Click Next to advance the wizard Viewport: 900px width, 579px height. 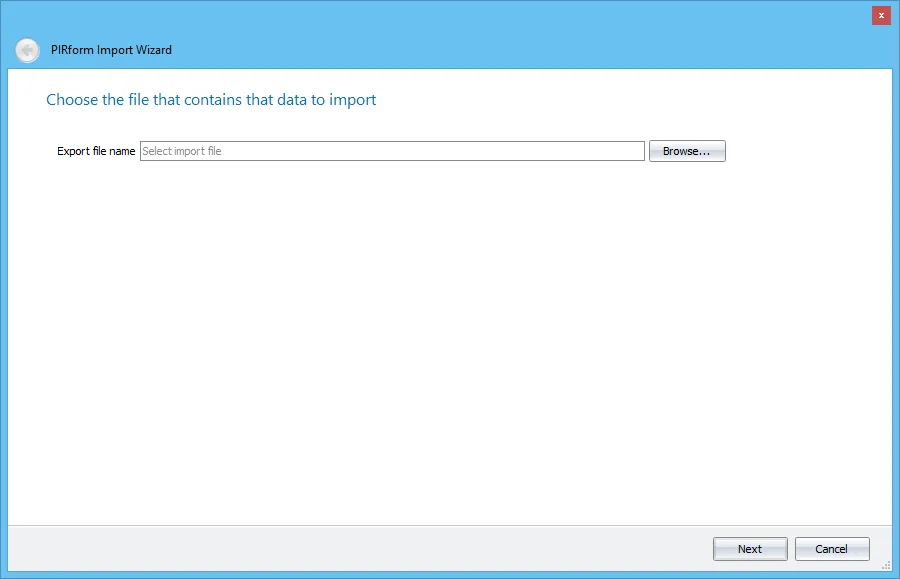[750, 548]
